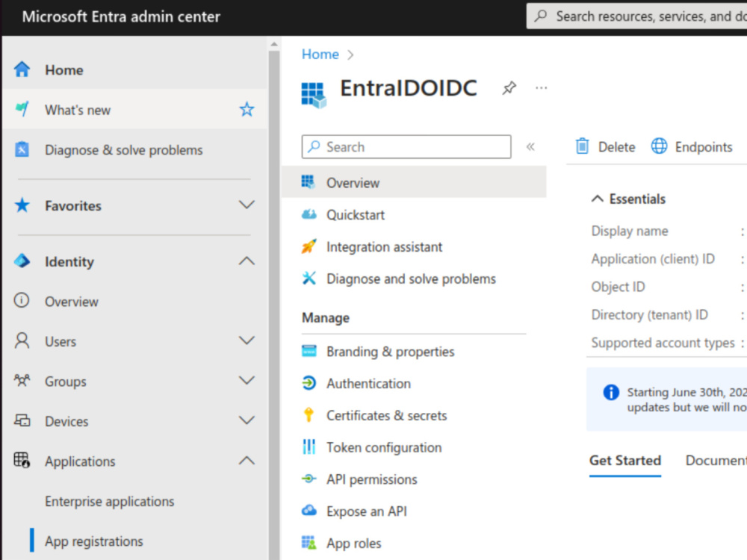The width and height of the screenshot is (747, 560).
Task: Click the Microsoft Entra admin center title
Action: [x=121, y=16]
